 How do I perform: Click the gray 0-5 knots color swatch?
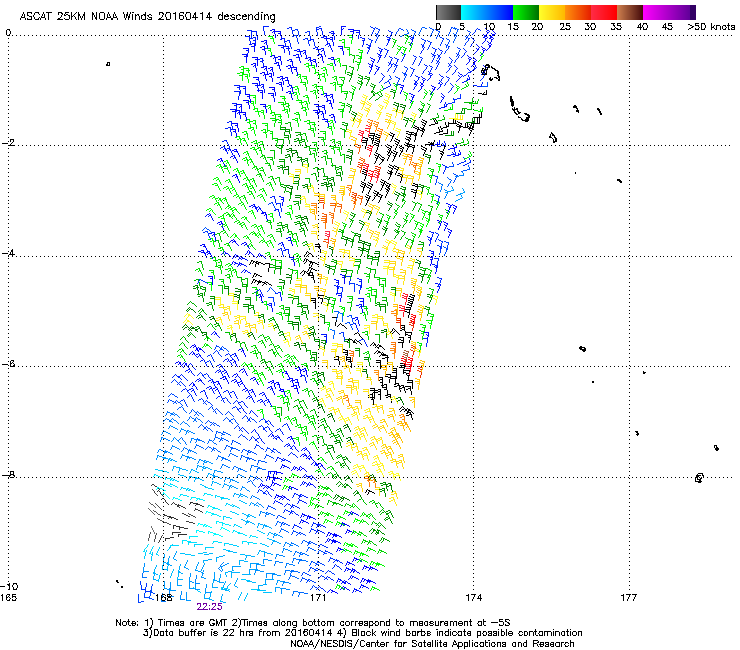pyautogui.click(x=448, y=12)
